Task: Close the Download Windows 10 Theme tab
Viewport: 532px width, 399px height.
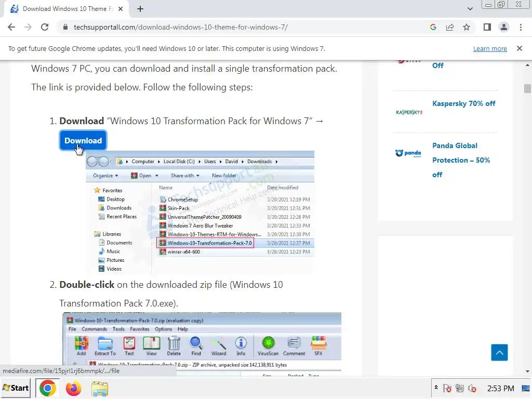Action: pyautogui.click(x=121, y=9)
